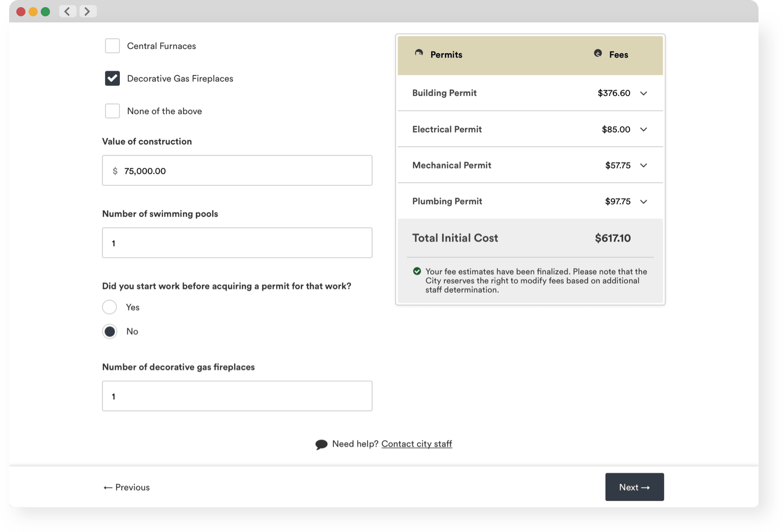Click the Fees header icon
The height and width of the screenshot is (532, 784).
point(598,54)
